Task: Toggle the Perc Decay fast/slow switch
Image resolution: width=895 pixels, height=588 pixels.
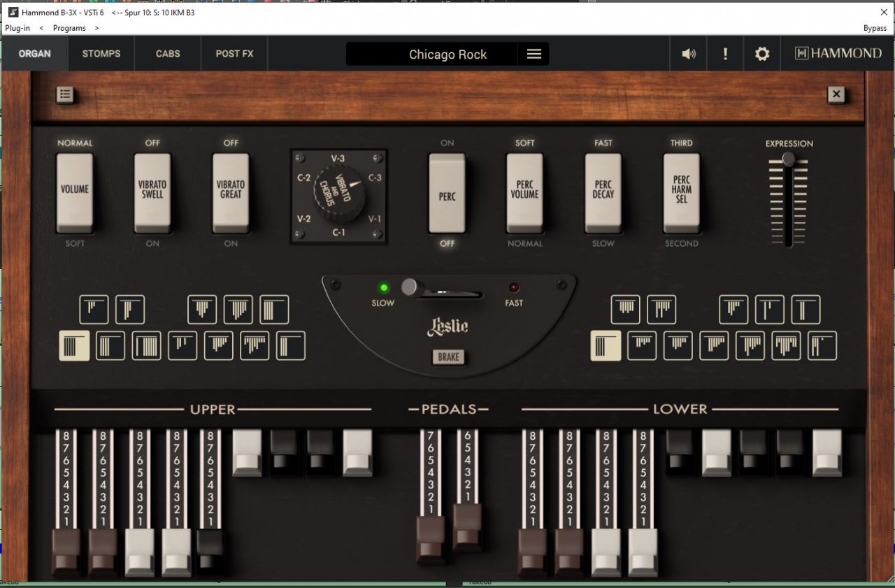Action: [603, 194]
